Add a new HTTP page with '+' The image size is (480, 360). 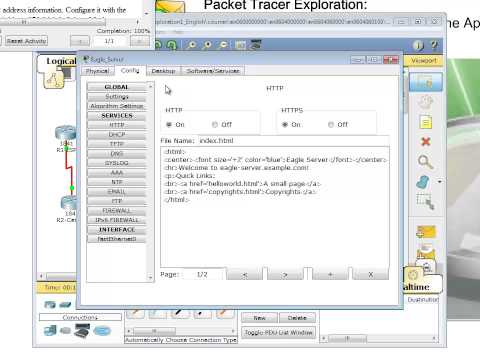330,275
